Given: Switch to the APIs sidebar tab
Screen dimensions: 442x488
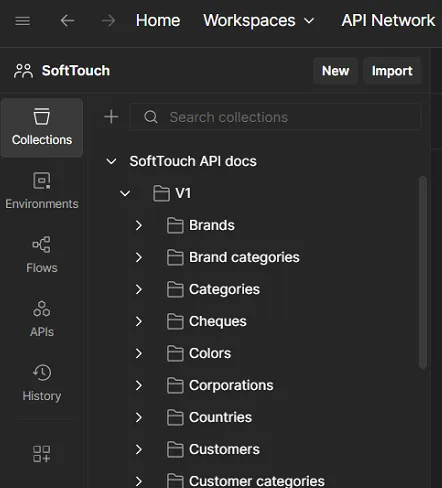Looking at the screenshot, I should [x=42, y=319].
